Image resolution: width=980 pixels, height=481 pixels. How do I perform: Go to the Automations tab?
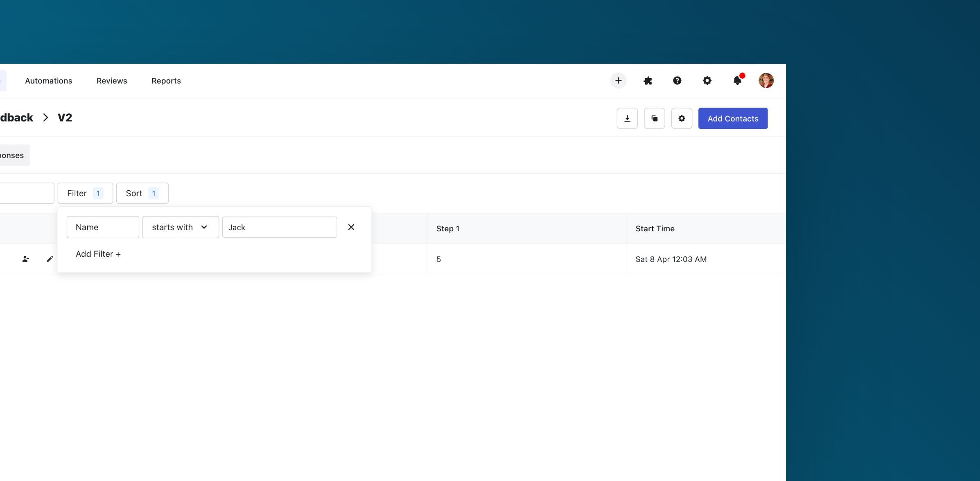tap(48, 81)
